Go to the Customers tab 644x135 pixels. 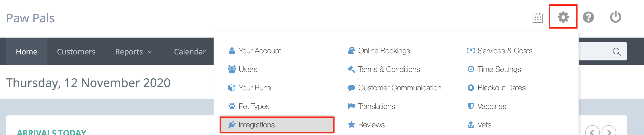[x=76, y=51]
